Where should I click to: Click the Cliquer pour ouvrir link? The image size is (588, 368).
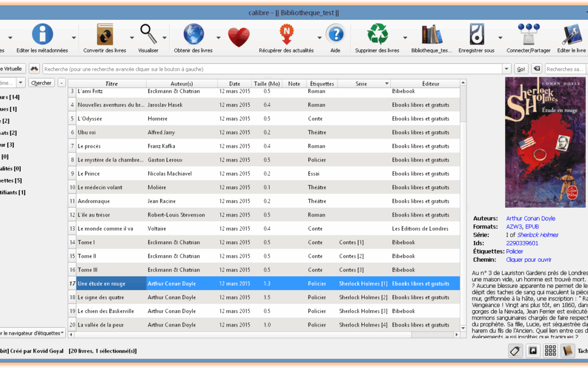(x=528, y=260)
